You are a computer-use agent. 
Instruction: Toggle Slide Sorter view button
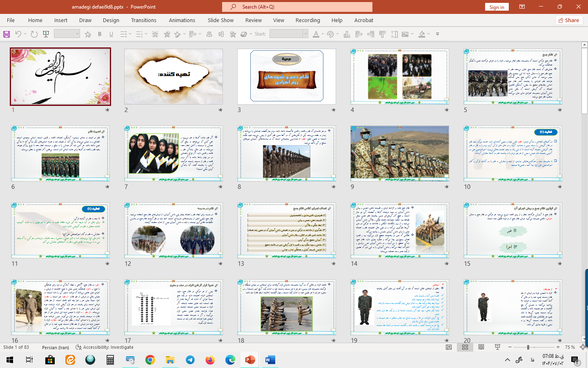465,347
